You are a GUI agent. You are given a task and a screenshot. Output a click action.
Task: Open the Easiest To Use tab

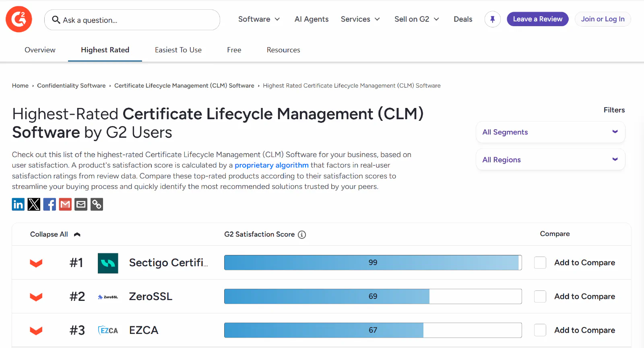pos(178,50)
